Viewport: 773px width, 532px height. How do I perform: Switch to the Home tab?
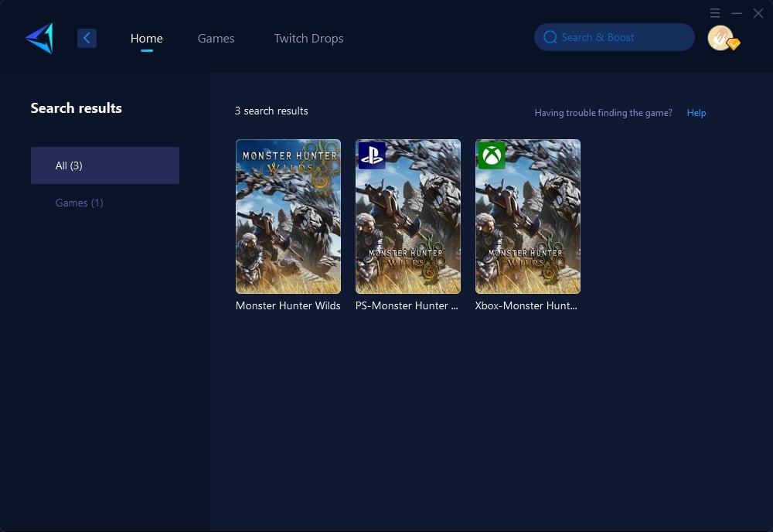(146, 39)
